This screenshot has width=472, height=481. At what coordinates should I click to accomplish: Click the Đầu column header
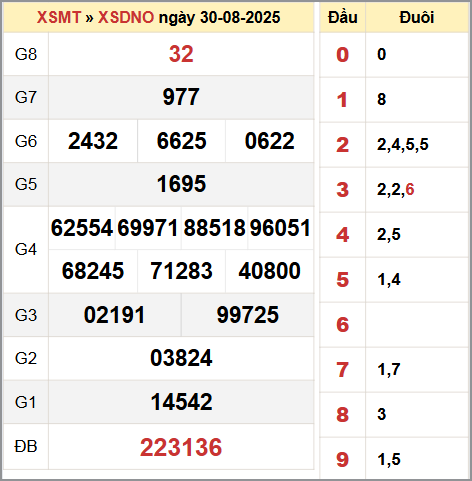(x=343, y=17)
